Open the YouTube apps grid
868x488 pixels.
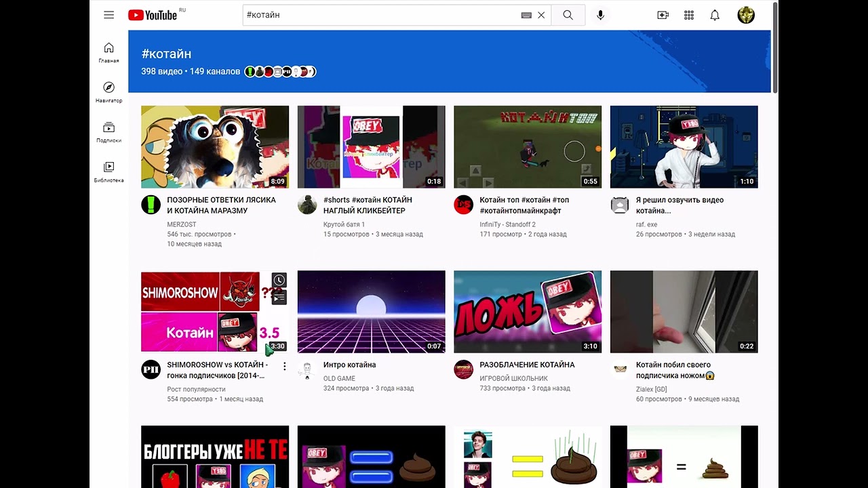689,15
